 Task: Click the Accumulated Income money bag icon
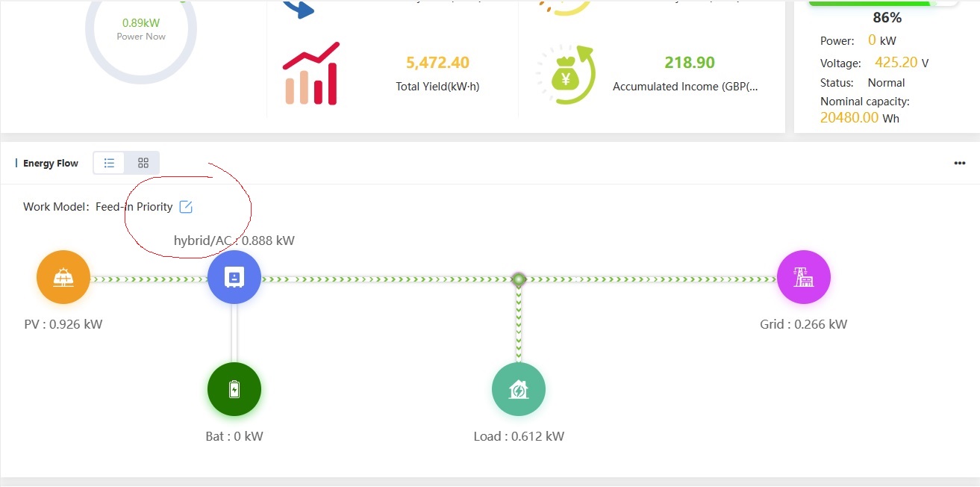[566, 74]
